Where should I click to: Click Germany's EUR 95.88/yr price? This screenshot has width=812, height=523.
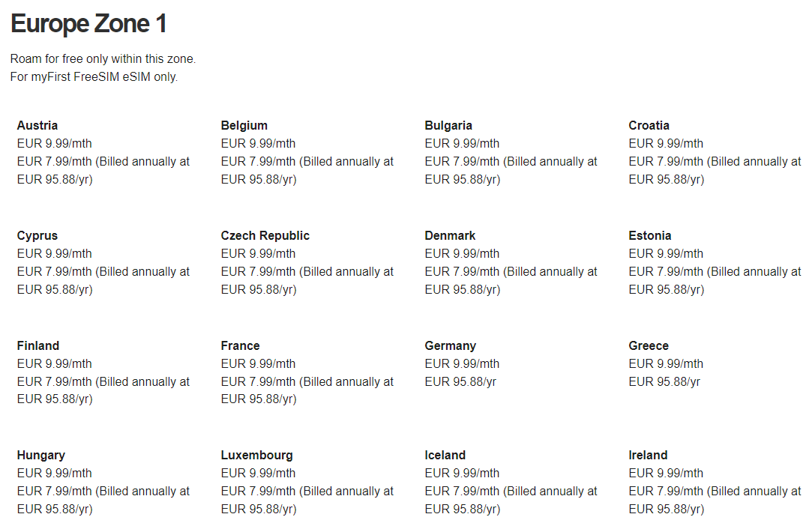(460, 381)
